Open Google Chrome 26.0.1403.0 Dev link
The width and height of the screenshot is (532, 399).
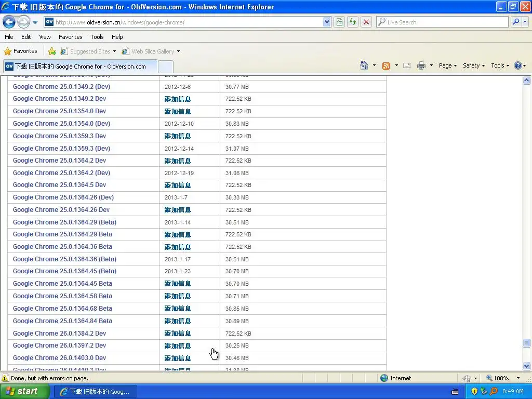(59, 357)
